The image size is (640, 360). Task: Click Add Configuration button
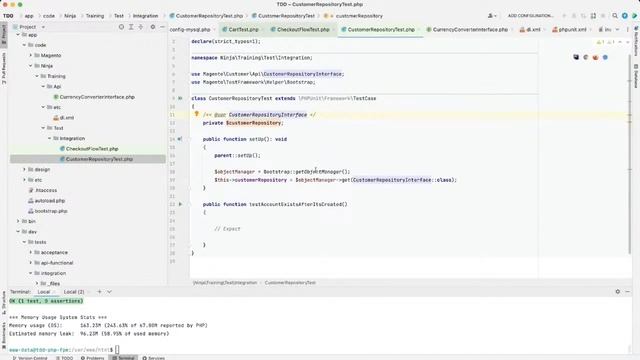click(x=531, y=16)
